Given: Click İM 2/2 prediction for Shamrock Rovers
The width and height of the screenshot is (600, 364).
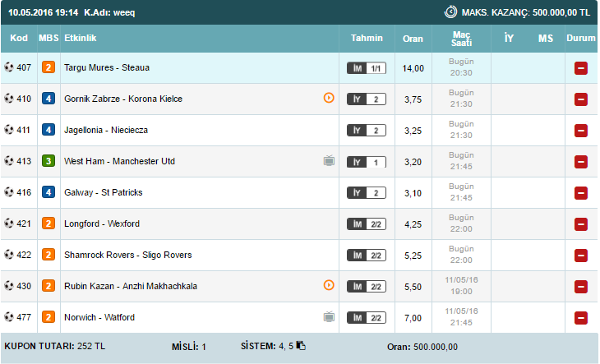Looking at the screenshot, I should click(367, 256).
